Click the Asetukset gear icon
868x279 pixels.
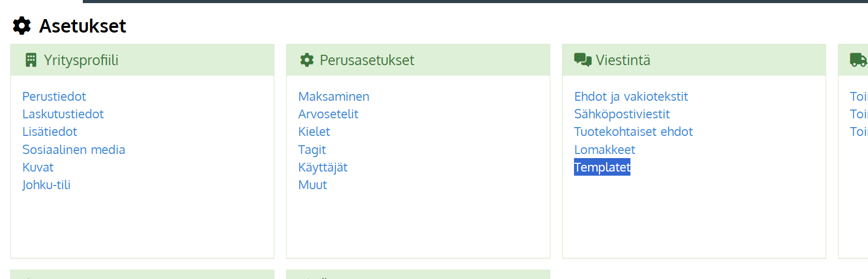point(22,25)
